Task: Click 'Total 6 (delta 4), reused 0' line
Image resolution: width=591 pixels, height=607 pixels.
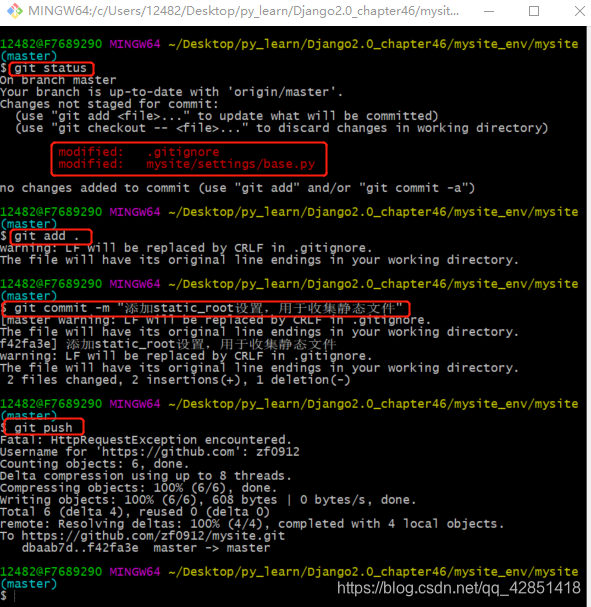Action: tap(135, 512)
